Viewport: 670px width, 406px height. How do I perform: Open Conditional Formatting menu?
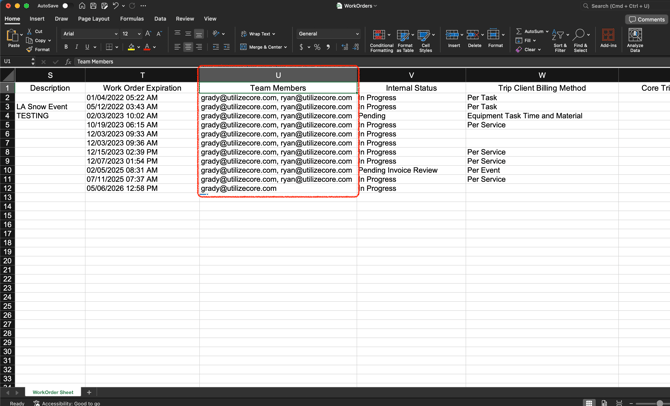381,41
